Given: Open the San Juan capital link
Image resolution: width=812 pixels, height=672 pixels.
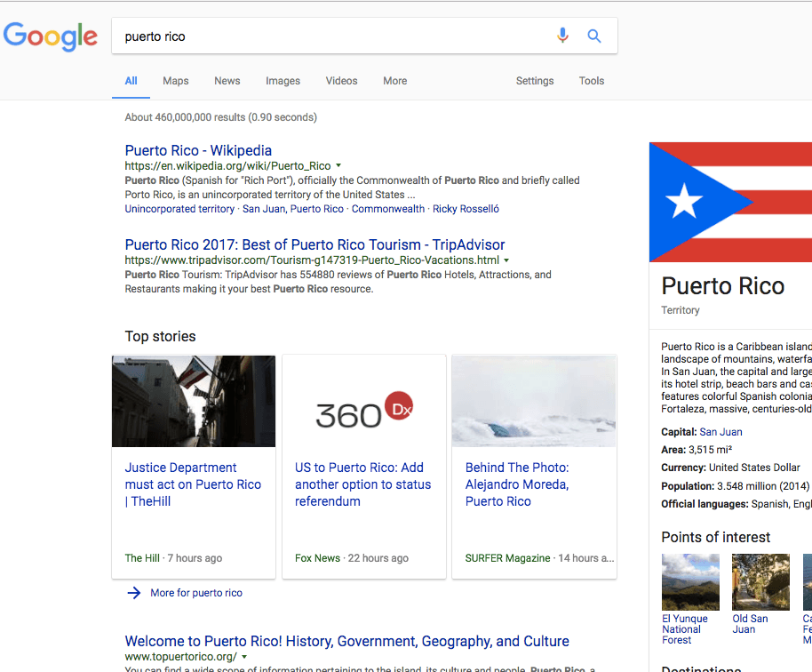Looking at the screenshot, I should tap(720, 432).
